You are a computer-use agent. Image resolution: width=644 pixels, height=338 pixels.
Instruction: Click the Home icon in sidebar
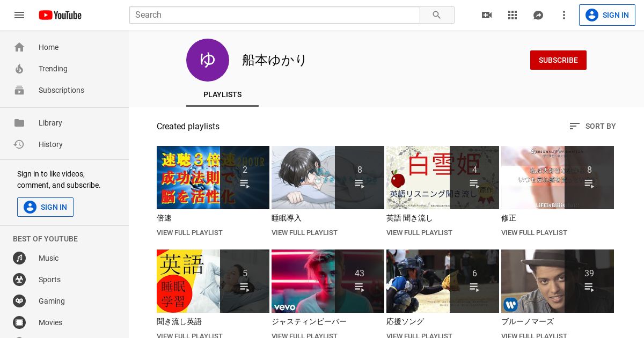pyautogui.click(x=19, y=47)
